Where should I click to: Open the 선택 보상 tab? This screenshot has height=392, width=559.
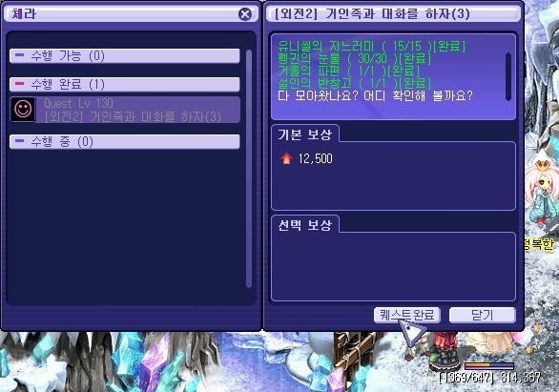coord(305,225)
